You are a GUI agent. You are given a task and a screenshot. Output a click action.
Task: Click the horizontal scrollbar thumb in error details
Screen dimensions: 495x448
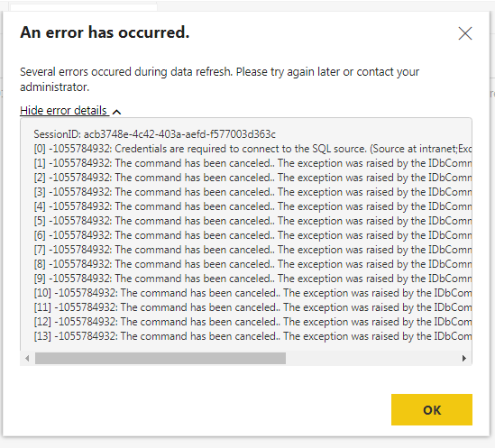[160, 359]
